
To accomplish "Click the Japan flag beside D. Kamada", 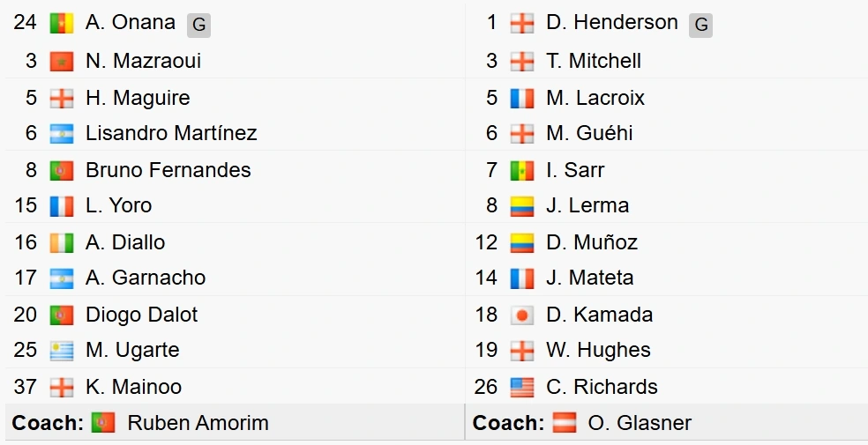I will click(522, 315).
